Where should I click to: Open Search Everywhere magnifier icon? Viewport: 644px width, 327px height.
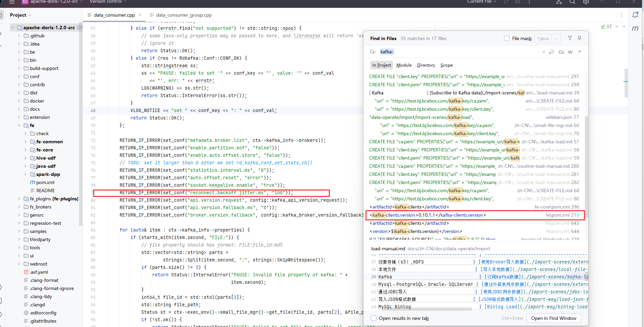(572, 2)
